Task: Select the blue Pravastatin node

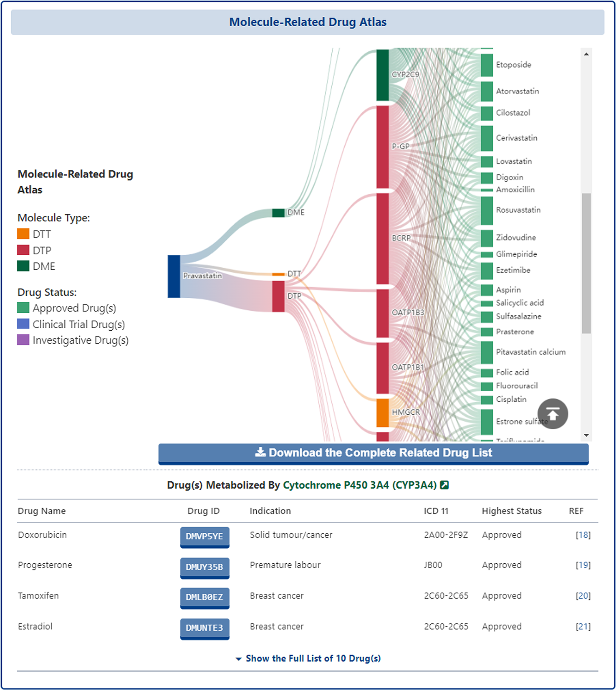Action: [x=174, y=276]
